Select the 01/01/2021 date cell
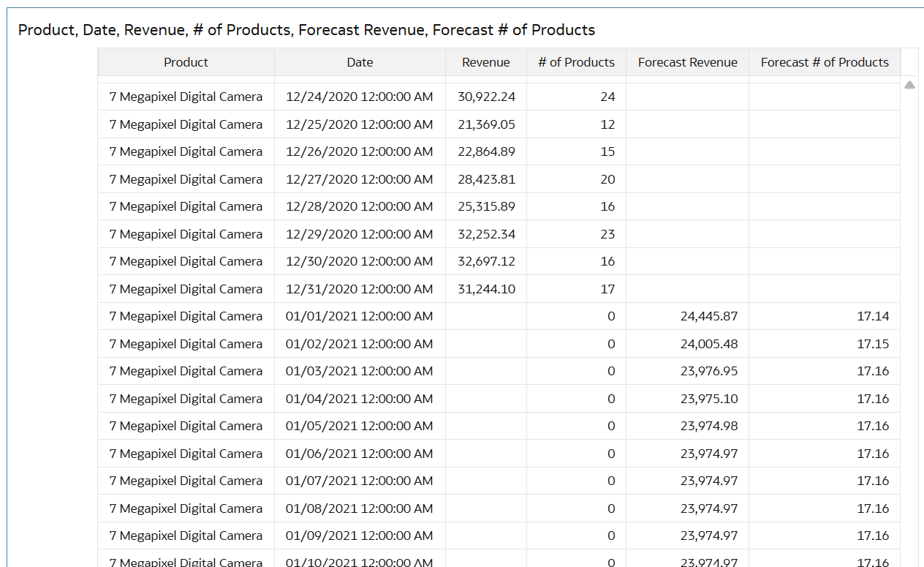Image resolution: width=924 pixels, height=567 pixels. (x=359, y=316)
